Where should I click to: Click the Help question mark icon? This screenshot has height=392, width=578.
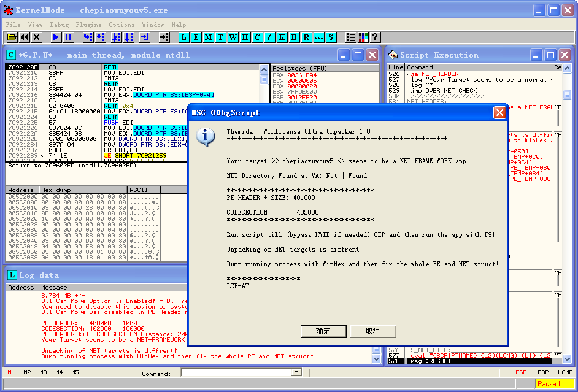[x=375, y=37]
